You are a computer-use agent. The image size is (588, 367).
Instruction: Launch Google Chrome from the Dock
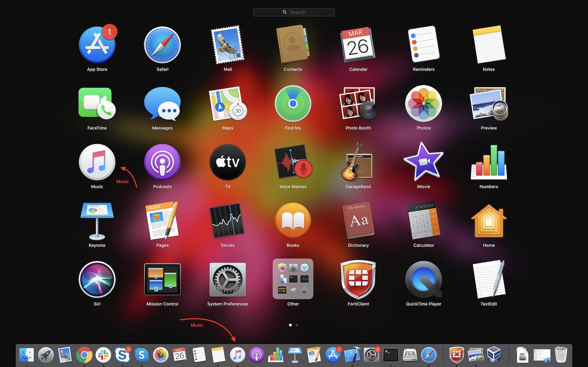click(x=84, y=355)
